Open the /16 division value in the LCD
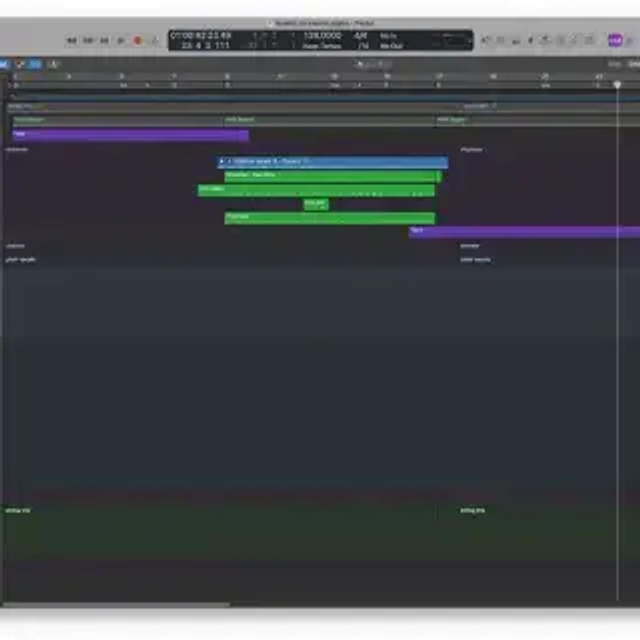 pos(360,46)
